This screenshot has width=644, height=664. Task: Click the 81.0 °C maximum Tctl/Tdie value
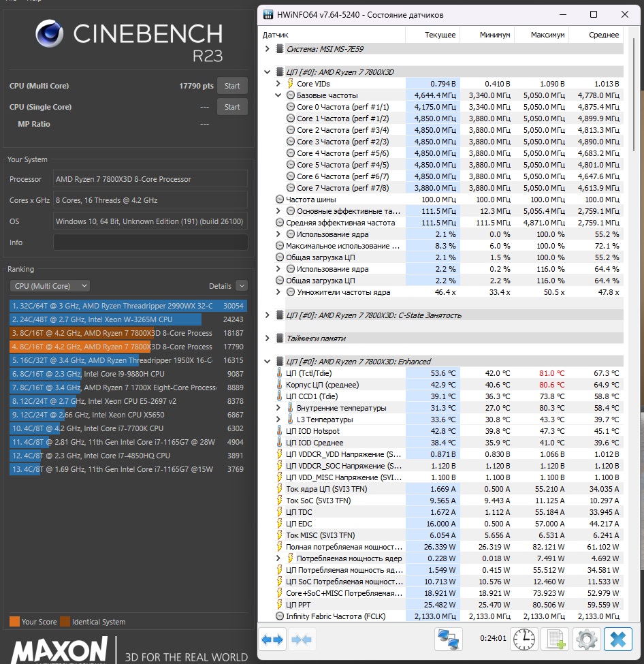551,373
